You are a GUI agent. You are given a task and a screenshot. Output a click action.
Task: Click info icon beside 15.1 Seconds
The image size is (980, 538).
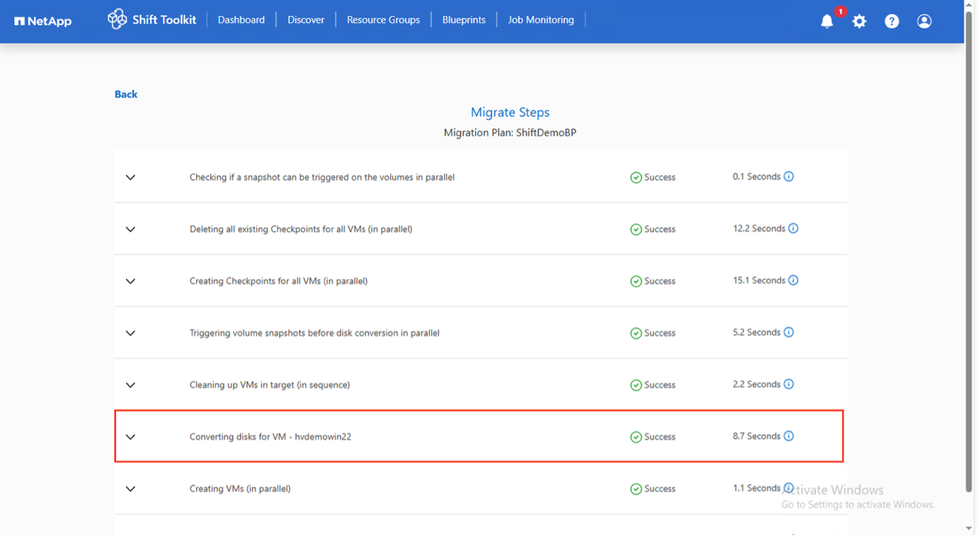793,280
